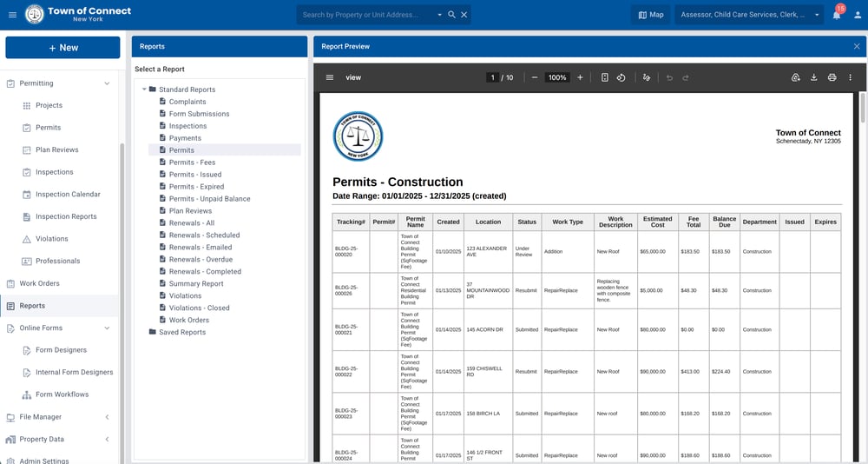
Task: Collapse the Permitting section chevron
Action: (107, 83)
